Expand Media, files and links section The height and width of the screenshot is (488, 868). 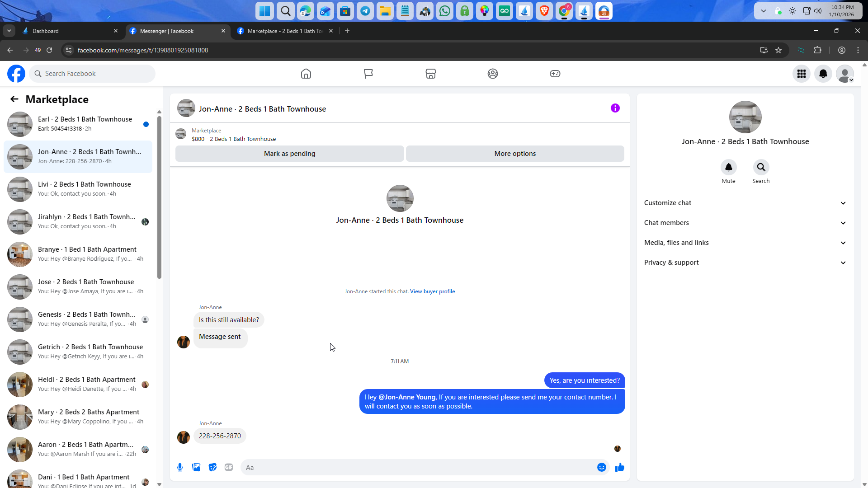[x=745, y=243]
